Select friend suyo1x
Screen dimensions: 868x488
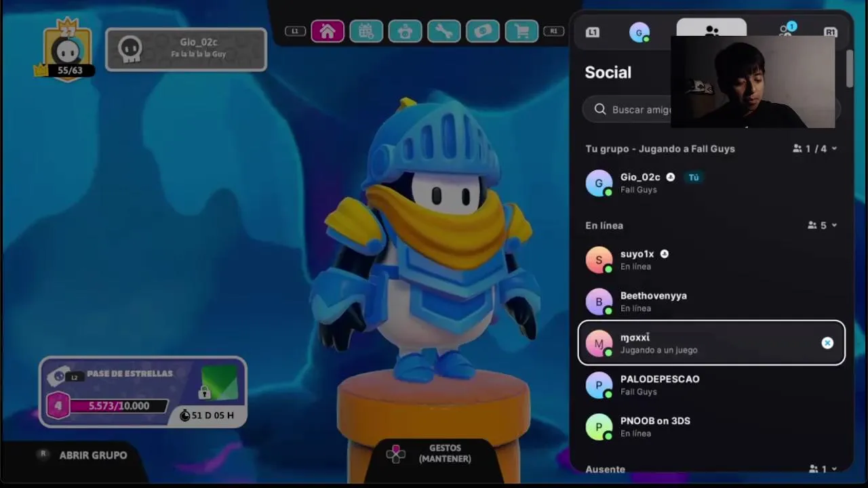[x=711, y=260]
